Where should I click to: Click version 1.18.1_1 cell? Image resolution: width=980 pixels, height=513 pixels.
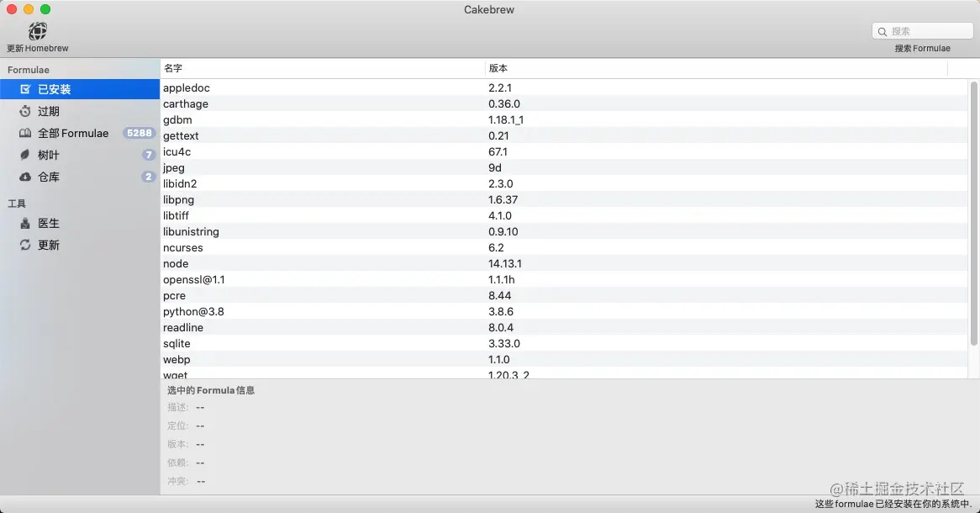506,119
